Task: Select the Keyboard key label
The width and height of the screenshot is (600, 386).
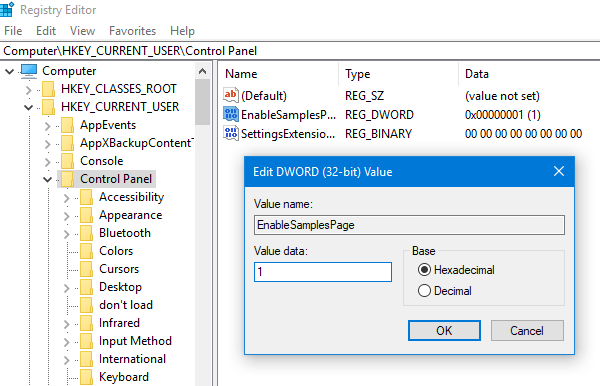Action: (124, 377)
